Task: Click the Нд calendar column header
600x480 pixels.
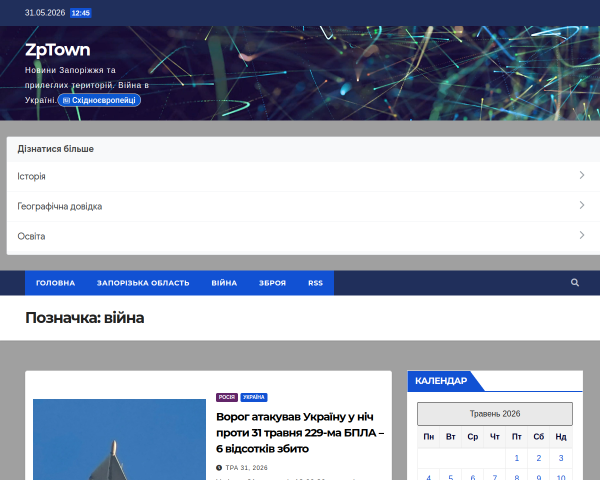Action: 561,437
